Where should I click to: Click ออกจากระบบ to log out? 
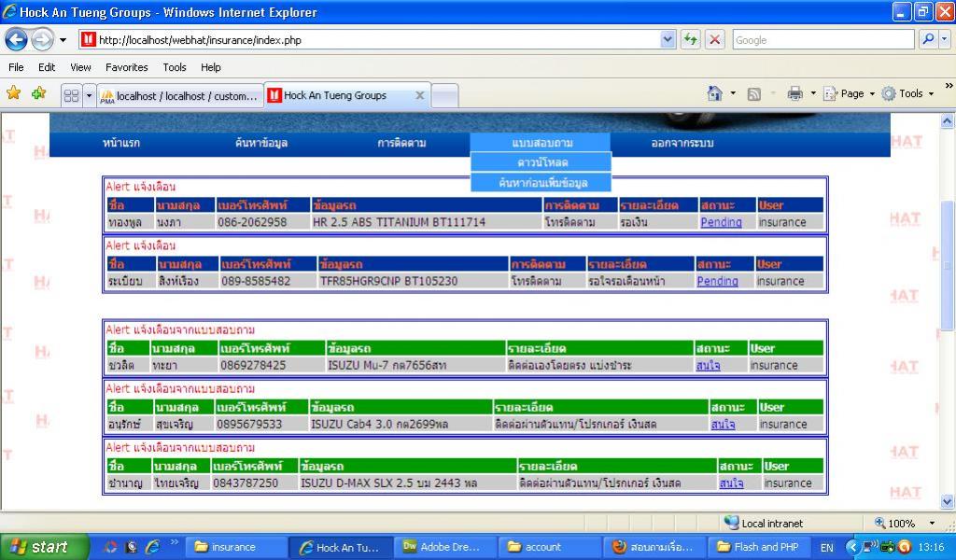[x=682, y=143]
